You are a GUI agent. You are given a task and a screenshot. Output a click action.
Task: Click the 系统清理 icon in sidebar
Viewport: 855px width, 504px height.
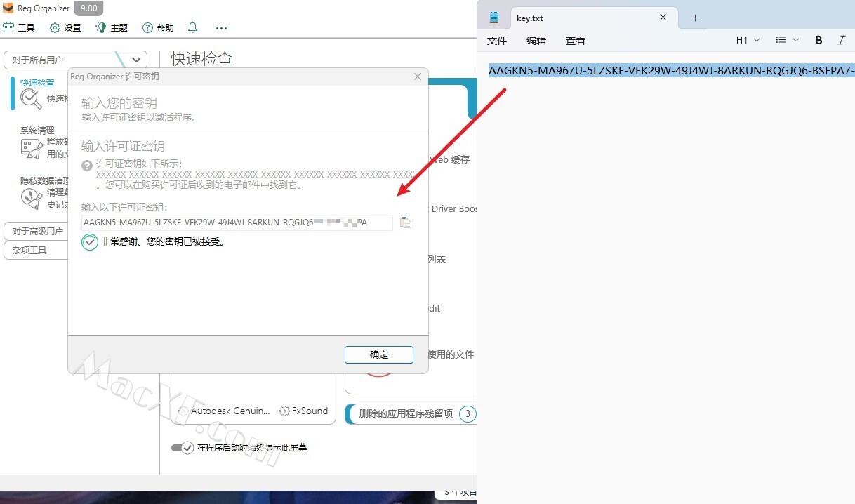click(32, 149)
